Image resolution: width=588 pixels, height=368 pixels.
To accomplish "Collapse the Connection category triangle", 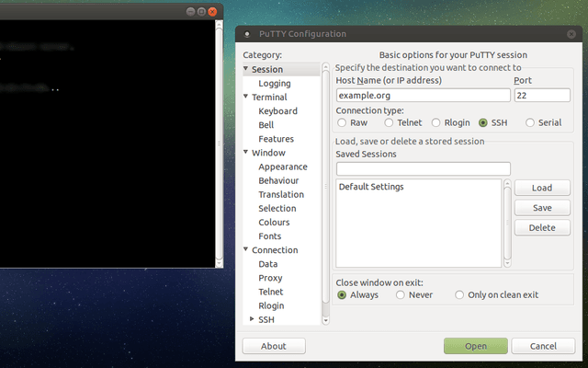I will coord(245,249).
